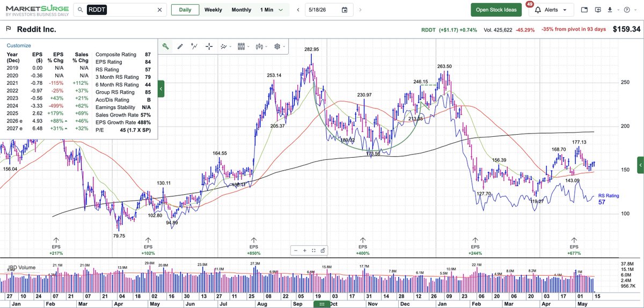
Task: Switch to the Monthly chart tab
Action: pos(241,10)
